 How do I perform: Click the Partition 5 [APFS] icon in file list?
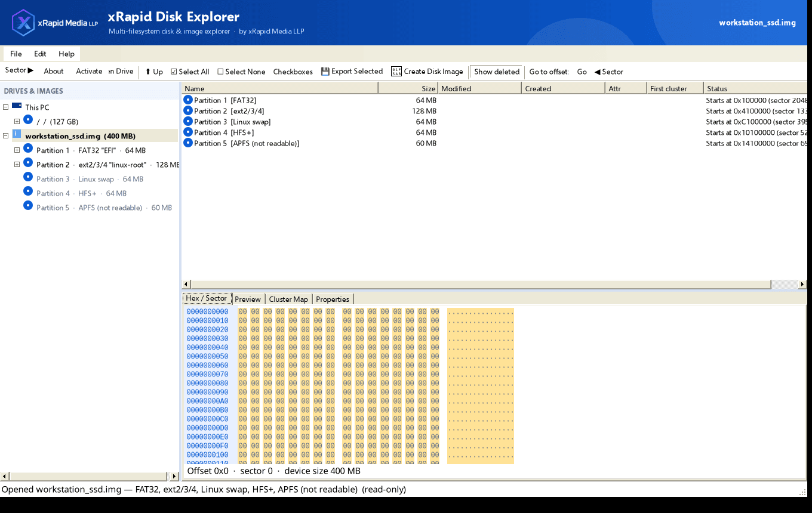coord(188,143)
